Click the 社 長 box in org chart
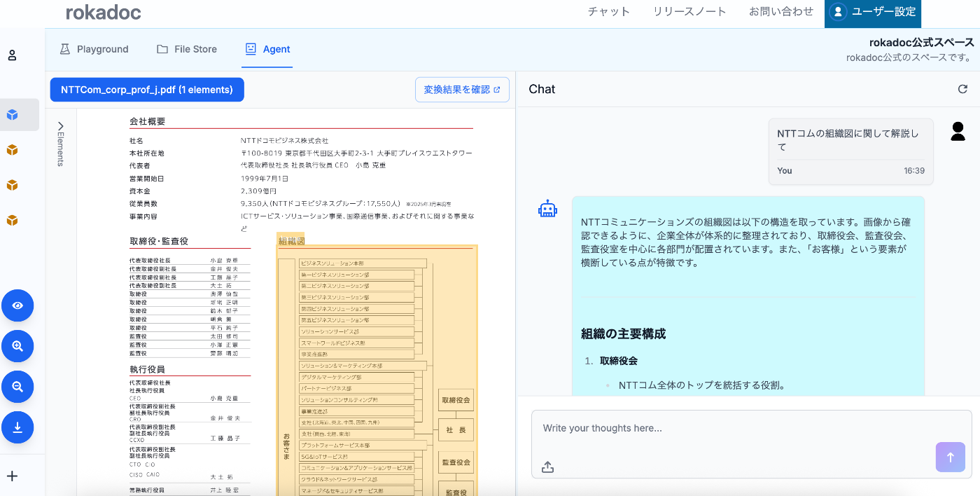 point(456,429)
